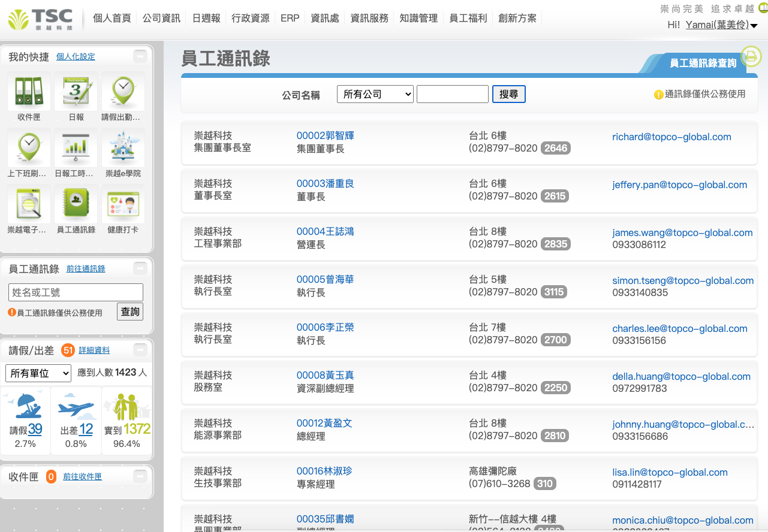Open the 崇越電子 document search icon

point(29,204)
